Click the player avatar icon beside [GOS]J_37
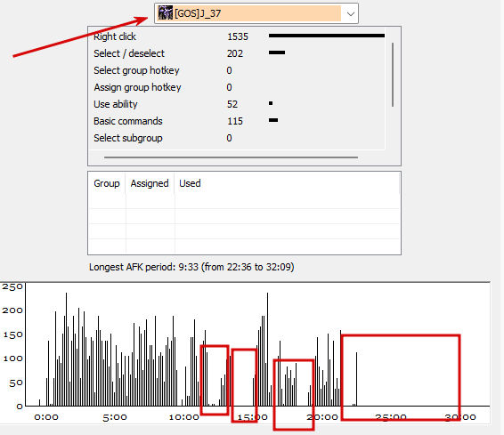Screen dimensions: 504x435 166,12
